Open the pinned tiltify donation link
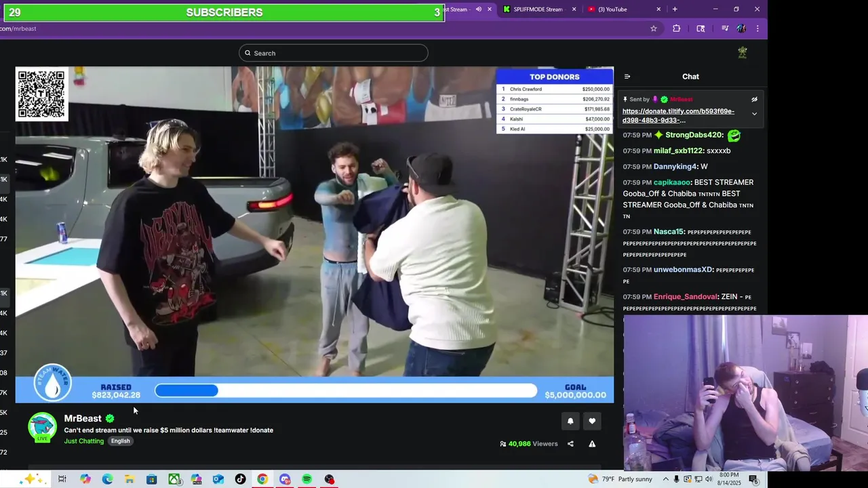The image size is (868, 488). pos(678,116)
